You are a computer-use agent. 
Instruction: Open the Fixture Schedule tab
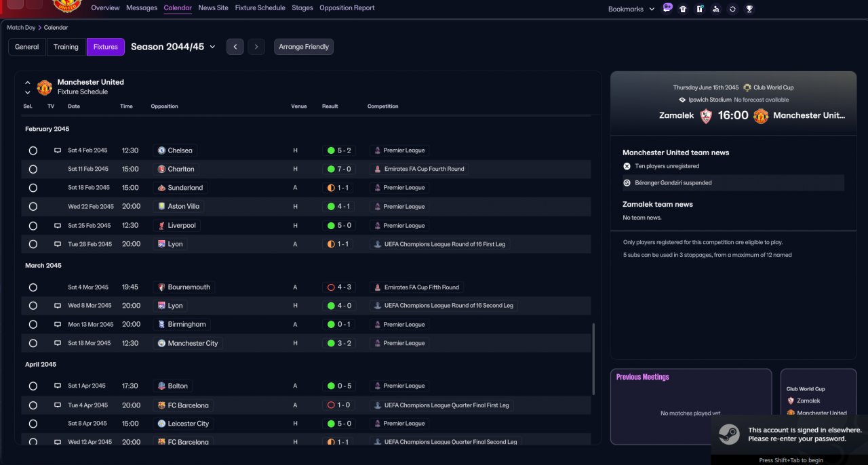260,8
